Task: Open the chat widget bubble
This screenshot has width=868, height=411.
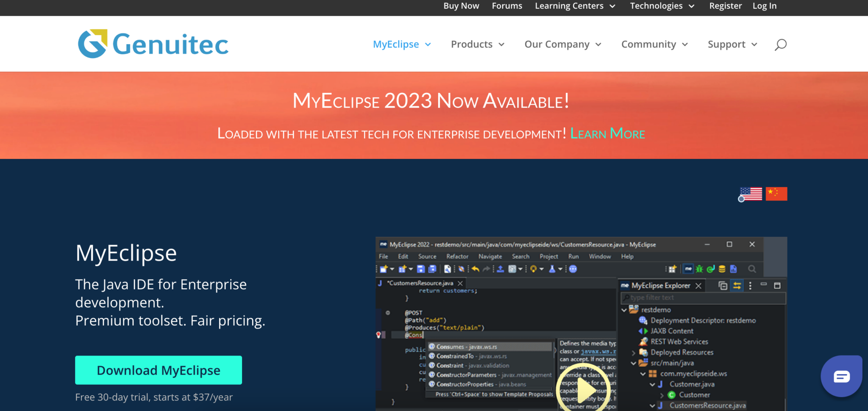Action: 841,376
